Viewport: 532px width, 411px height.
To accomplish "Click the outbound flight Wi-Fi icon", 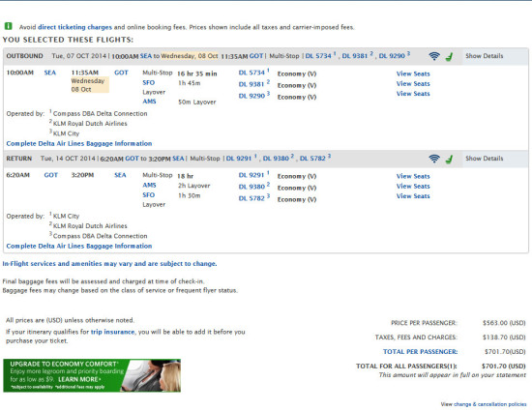I will coord(434,56).
